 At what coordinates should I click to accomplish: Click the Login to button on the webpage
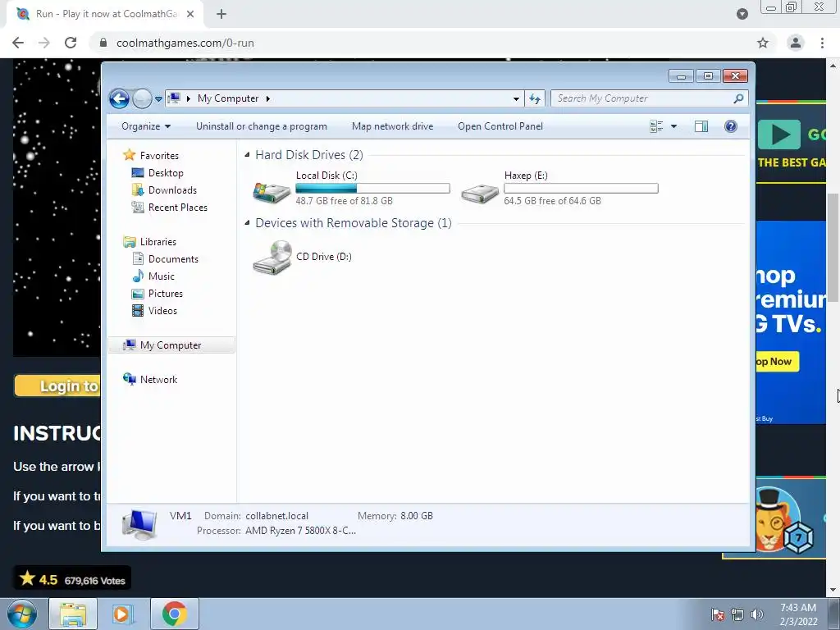click(57, 386)
